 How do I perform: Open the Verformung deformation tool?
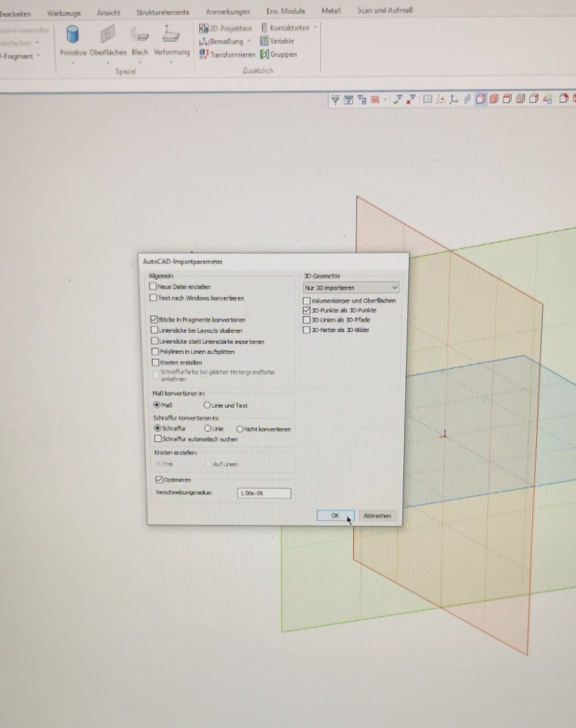(171, 36)
